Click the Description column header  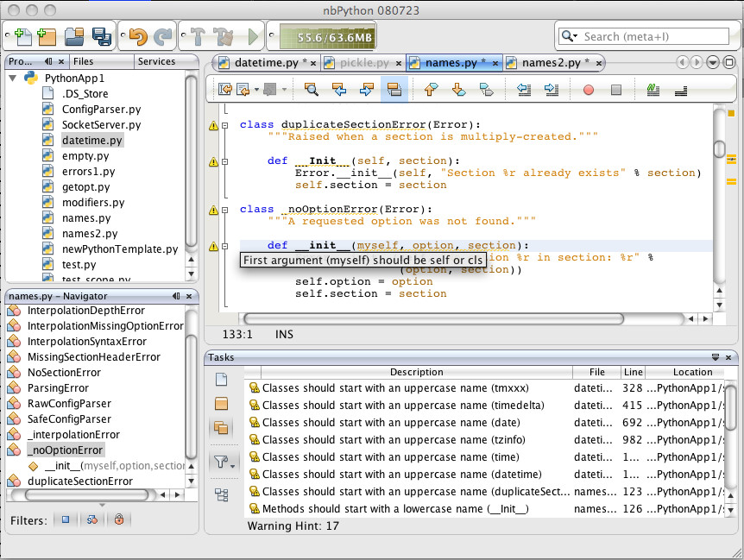point(416,372)
